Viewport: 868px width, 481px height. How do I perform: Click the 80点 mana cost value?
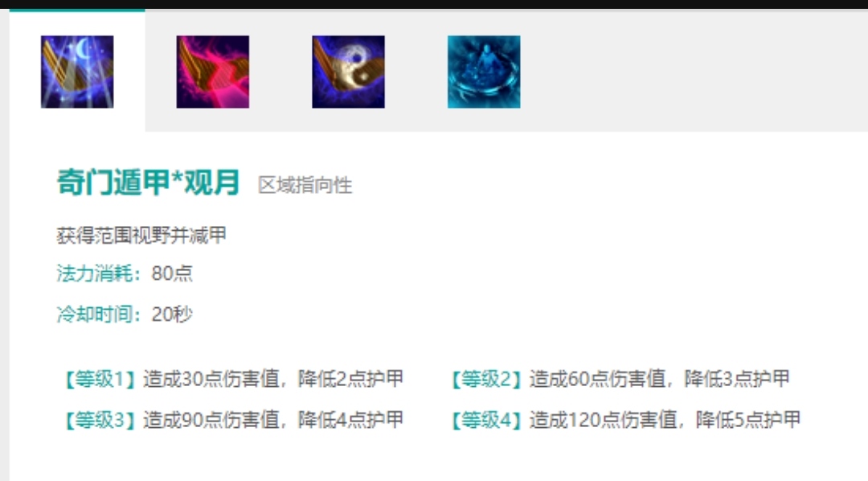172,273
